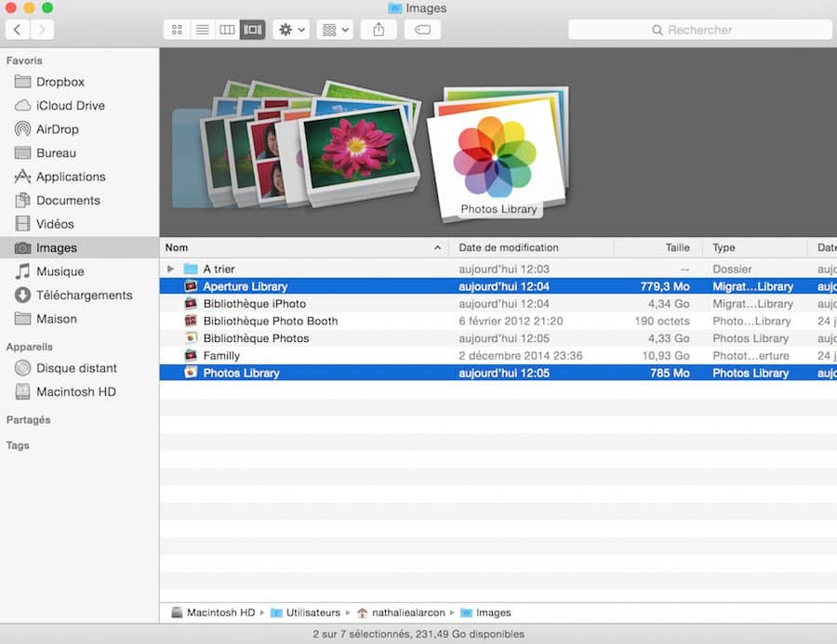Open Applications in the sidebar
837x644 pixels.
[x=80, y=177]
